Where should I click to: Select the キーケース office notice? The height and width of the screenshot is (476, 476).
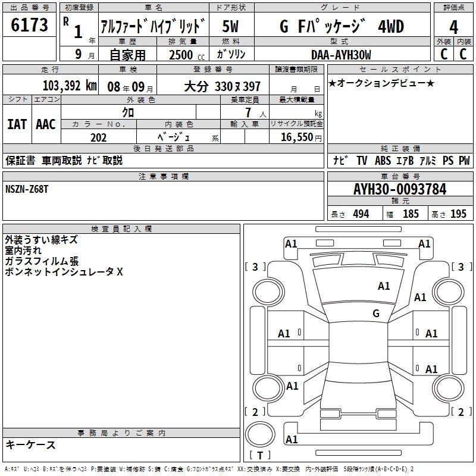[x=30, y=444]
